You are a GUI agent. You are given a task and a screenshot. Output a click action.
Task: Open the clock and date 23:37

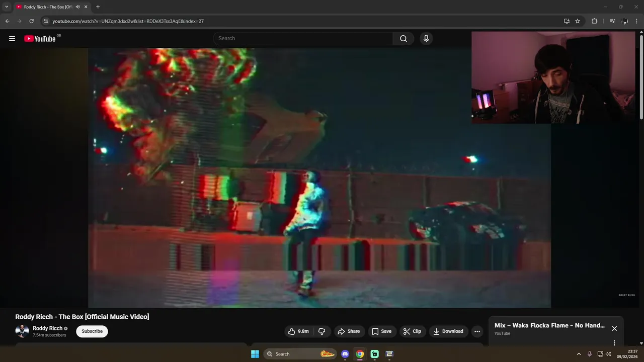coord(627,354)
